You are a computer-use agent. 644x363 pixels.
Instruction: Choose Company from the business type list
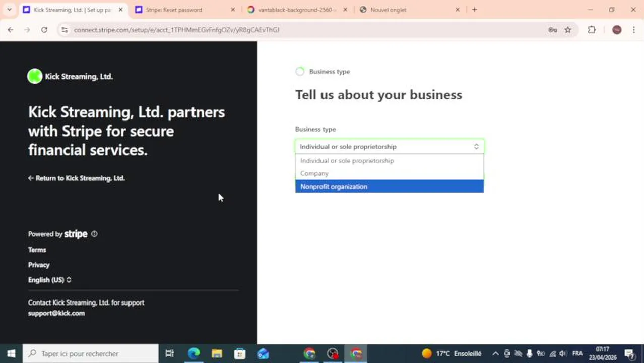coord(389,173)
